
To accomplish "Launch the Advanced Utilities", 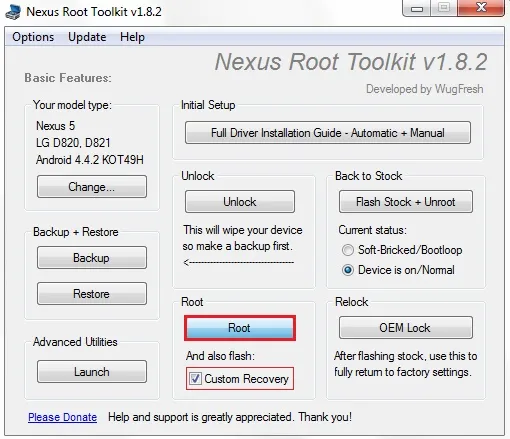I will tap(92, 371).
